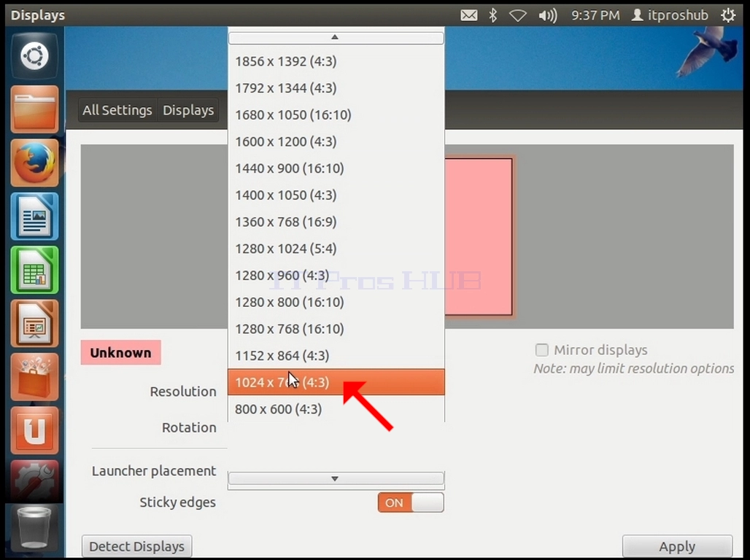Launch Firefox web browser
This screenshot has width=750, height=560.
tap(34, 163)
